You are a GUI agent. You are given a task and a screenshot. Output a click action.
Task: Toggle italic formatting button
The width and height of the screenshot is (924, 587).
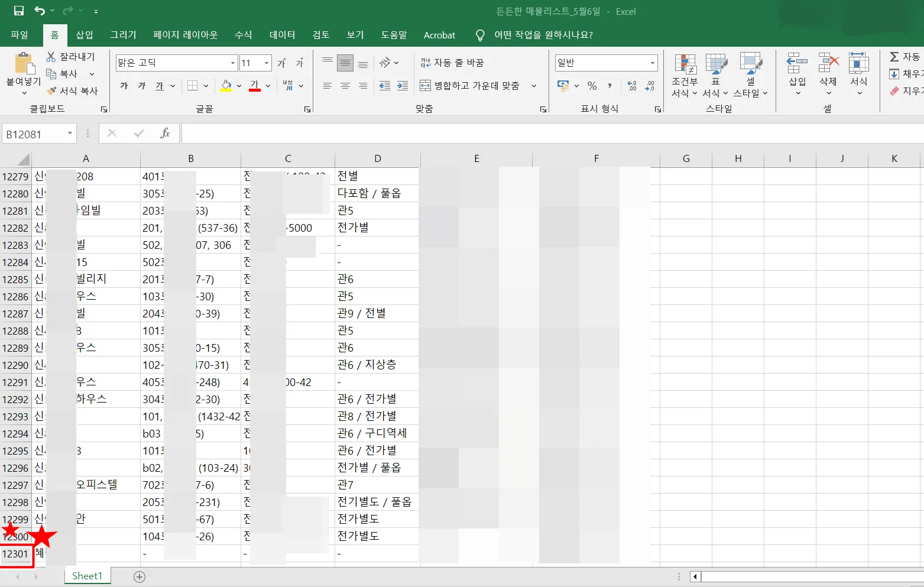click(x=142, y=86)
